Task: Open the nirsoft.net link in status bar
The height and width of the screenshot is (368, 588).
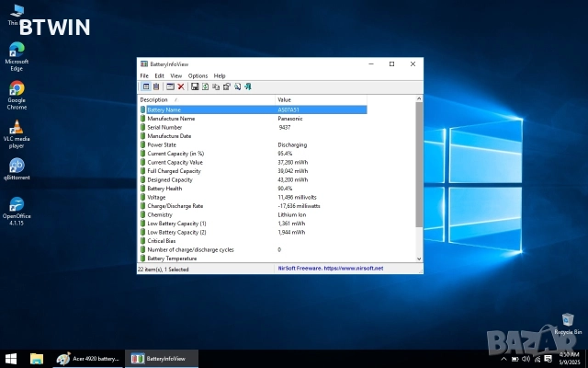Action: [x=354, y=268]
